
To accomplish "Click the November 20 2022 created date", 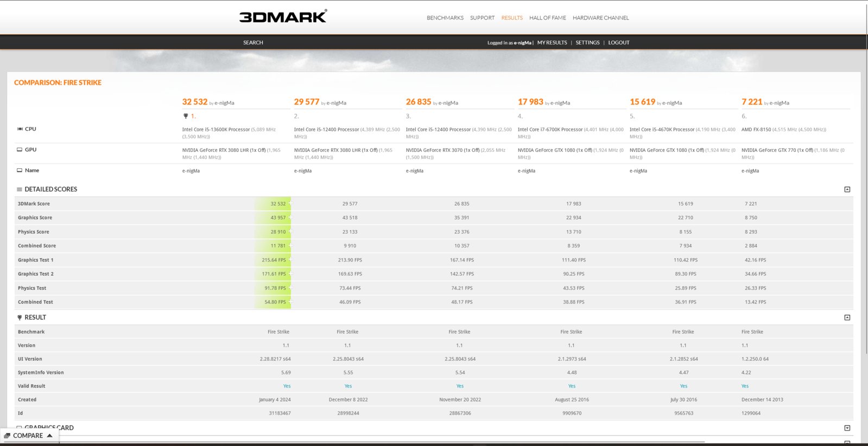I will (460, 400).
